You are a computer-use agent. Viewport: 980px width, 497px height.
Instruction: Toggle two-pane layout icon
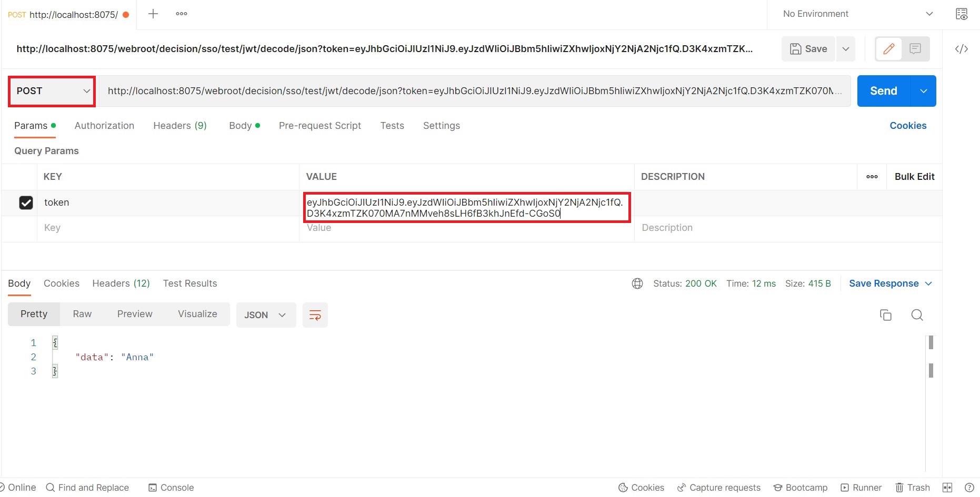947,488
